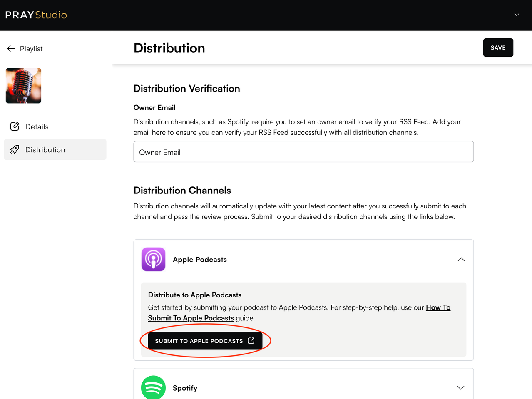Click the green Spotify logo icon

pos(153,387)
